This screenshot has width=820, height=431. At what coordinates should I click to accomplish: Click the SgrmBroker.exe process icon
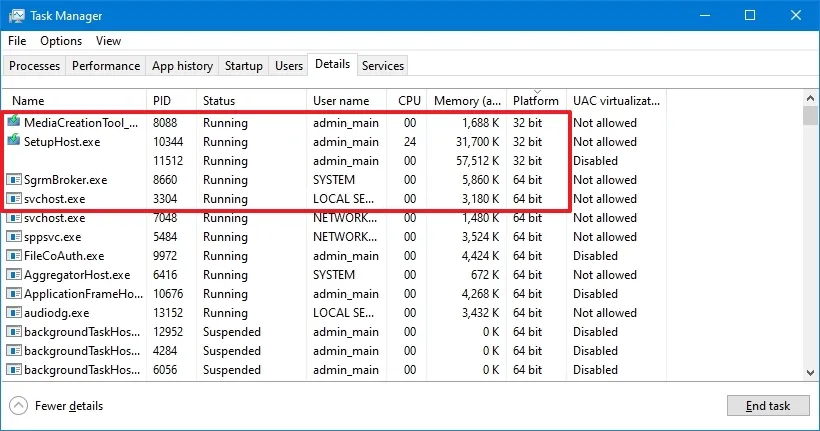coord(14,180)
